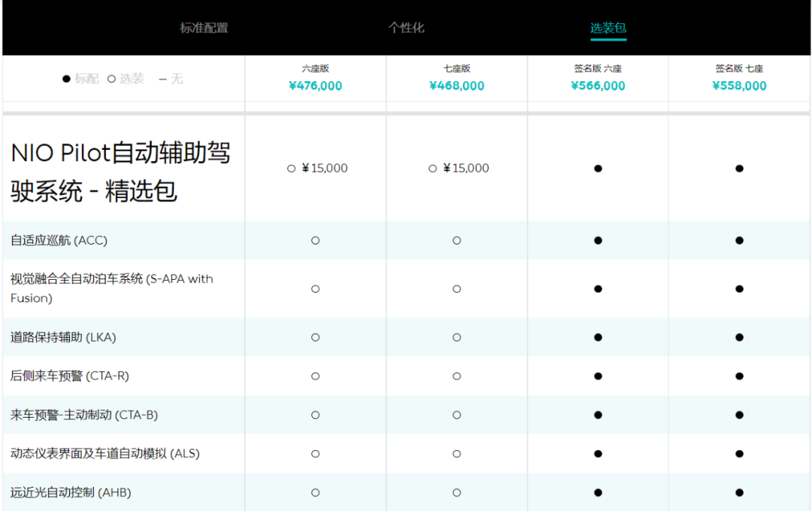Click the 自适应巡航 (ACC) row label
The image size is (812, 511).
59,241
